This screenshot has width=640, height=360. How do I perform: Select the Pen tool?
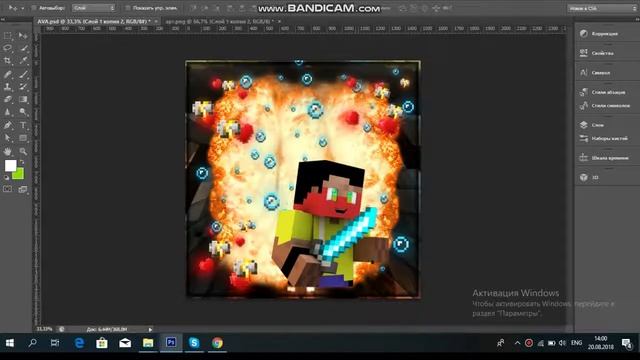pyautogui.click(x=8, y=126)
